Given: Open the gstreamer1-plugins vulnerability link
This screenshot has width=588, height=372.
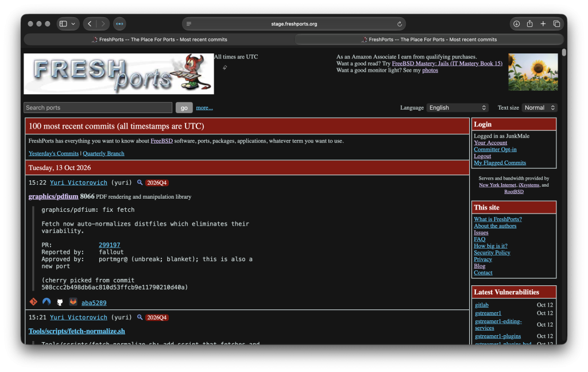Looking at the screenshot, I should (x=498, y=336).
